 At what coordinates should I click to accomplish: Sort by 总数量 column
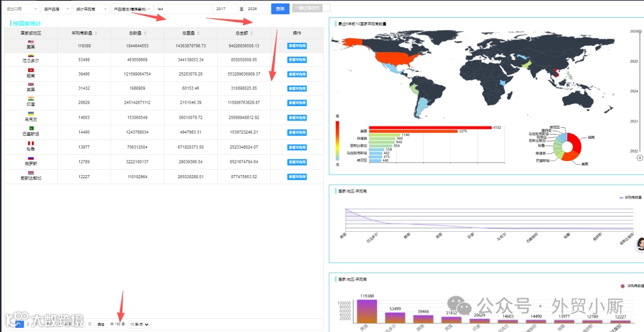144,33
